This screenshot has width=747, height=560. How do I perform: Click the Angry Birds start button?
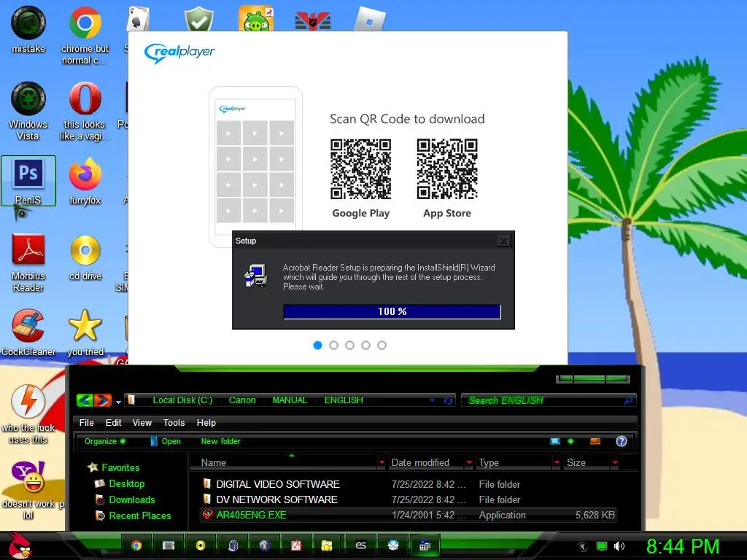19,545
